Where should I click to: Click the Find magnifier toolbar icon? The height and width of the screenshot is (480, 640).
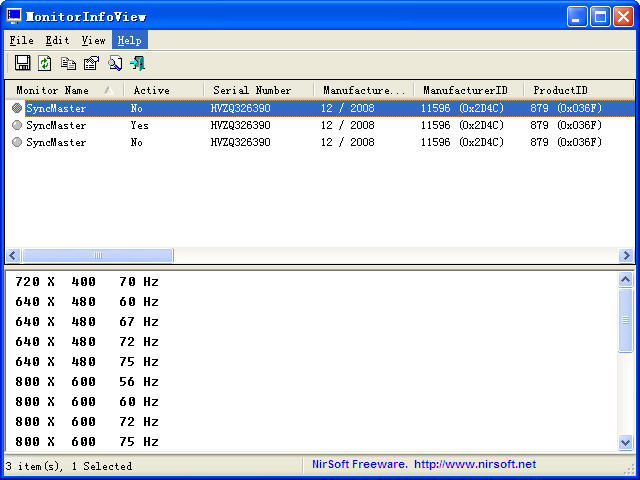click(115, 63)
